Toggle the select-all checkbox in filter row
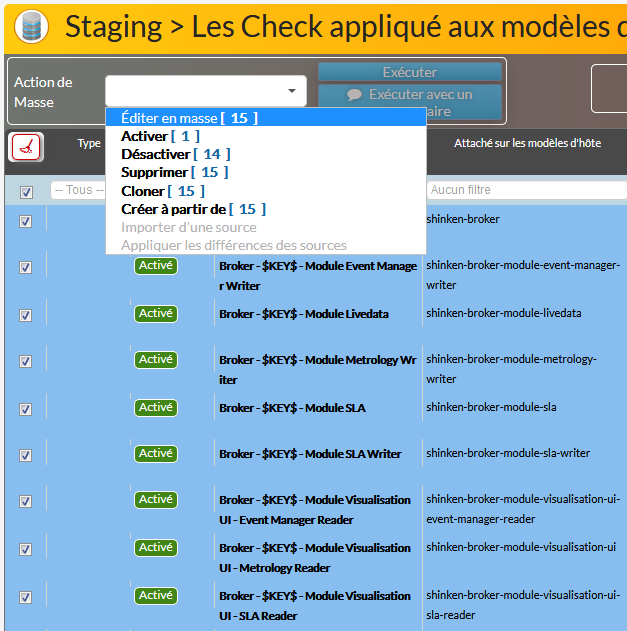This screenshot has height=631, width=627. click(26, 192)
